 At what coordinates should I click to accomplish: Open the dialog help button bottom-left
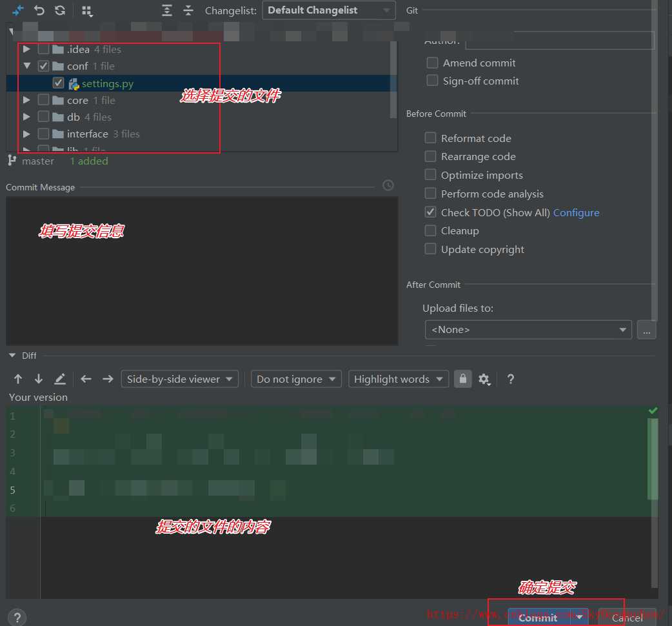pos(17,618)
